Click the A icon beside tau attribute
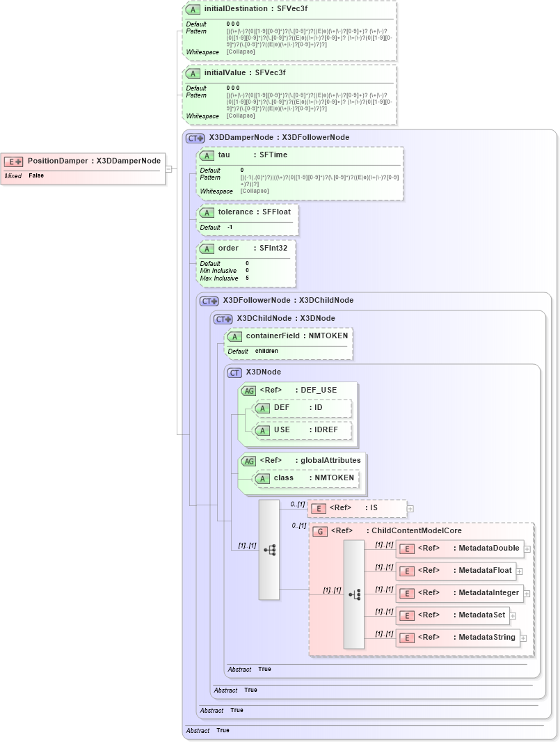Screen dimensions: 560x742 (207, 156)
